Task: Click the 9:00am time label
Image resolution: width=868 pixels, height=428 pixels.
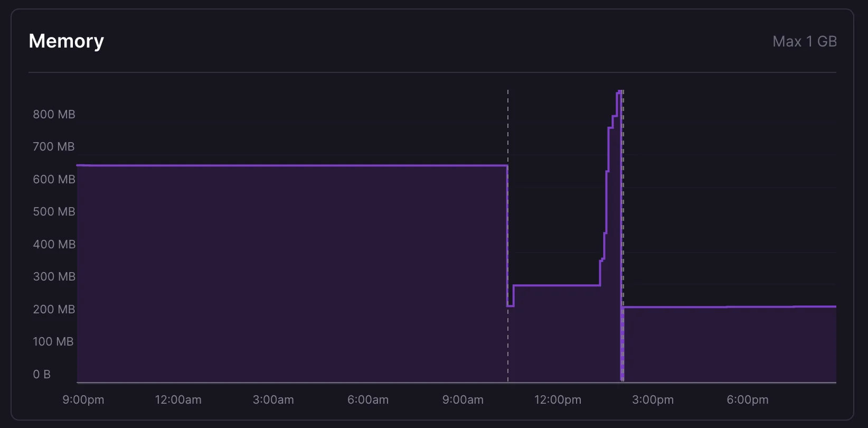Action: [463, 399]
